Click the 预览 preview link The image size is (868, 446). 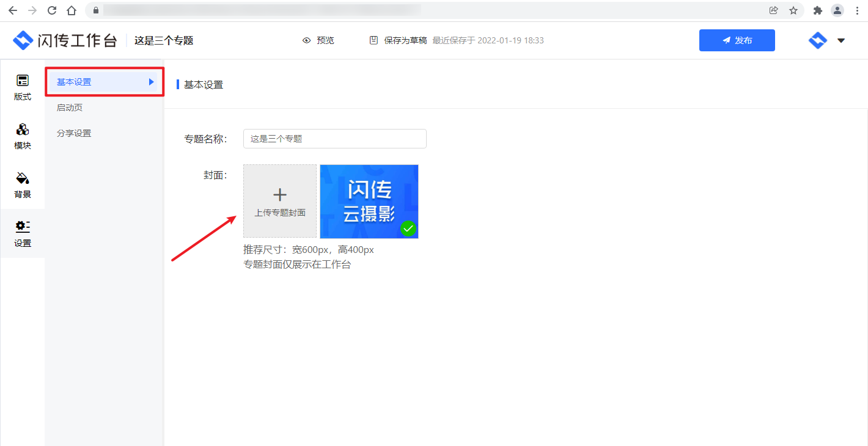pos(325,40)
